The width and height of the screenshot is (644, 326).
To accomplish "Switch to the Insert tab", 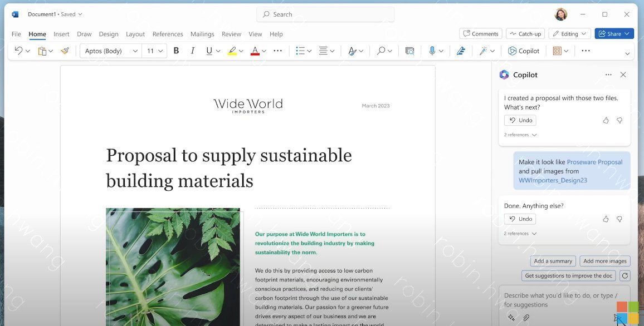I will click(61, 34).
